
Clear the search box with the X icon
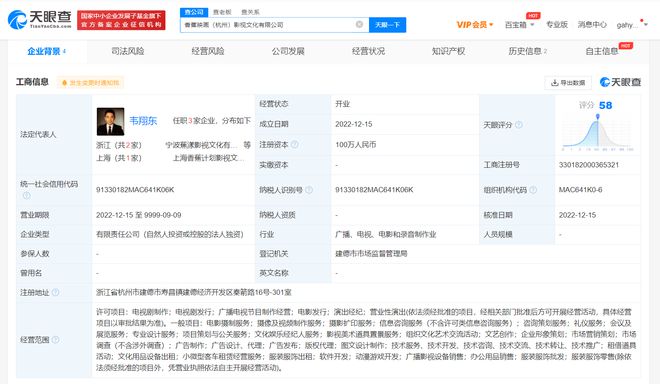pos(359,24)
